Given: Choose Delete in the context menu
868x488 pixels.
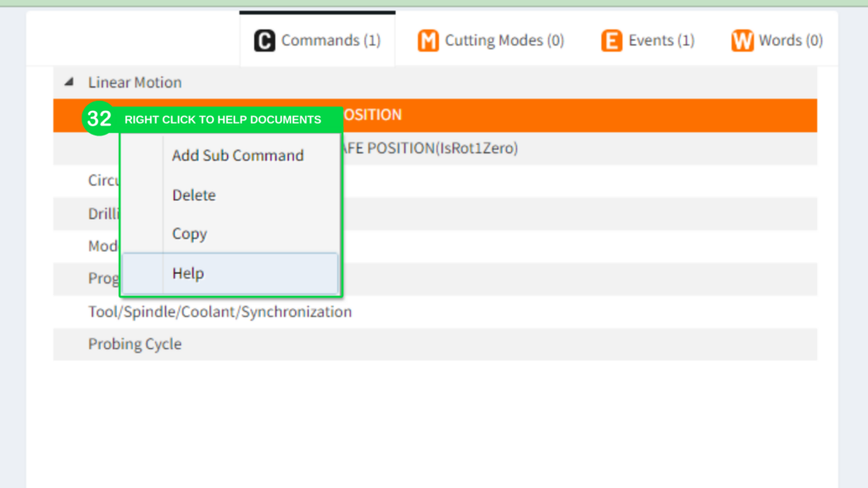Looking at the screenshot, I should (194, 195).
